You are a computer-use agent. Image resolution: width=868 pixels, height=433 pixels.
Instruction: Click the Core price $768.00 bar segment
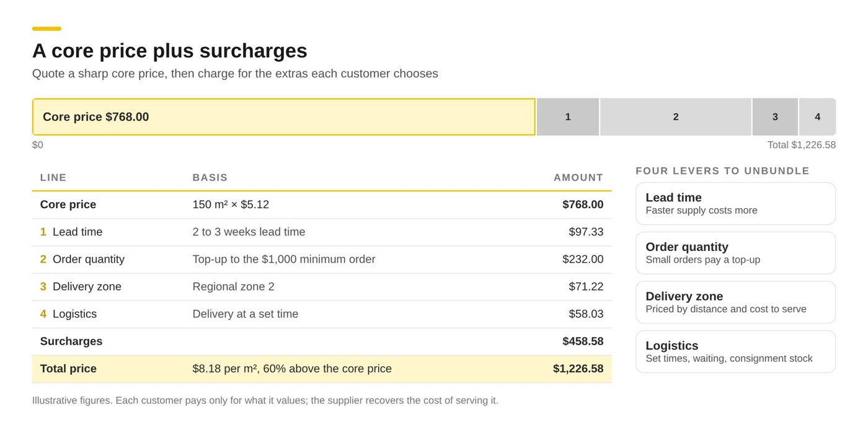(284, 116)
